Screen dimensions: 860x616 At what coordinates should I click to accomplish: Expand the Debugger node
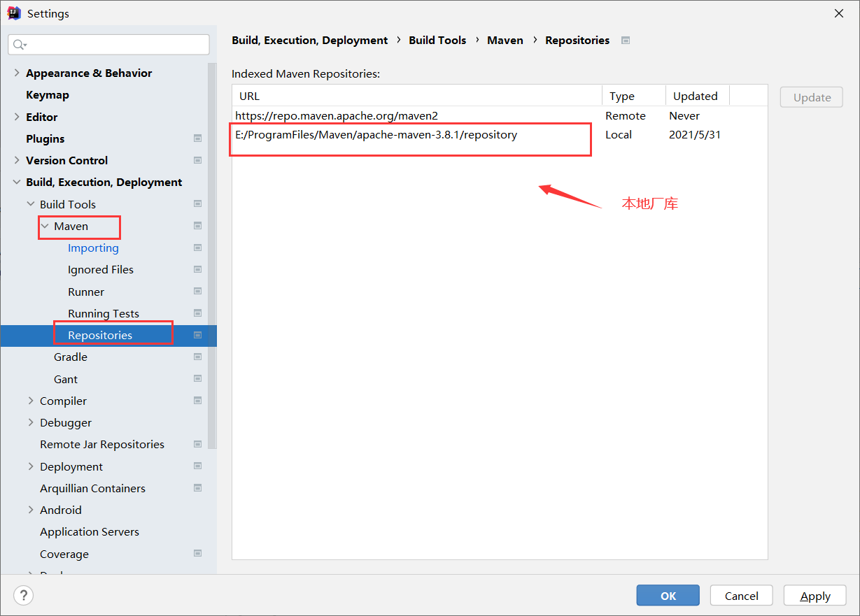pyautogui.click(x=31, y=422)
